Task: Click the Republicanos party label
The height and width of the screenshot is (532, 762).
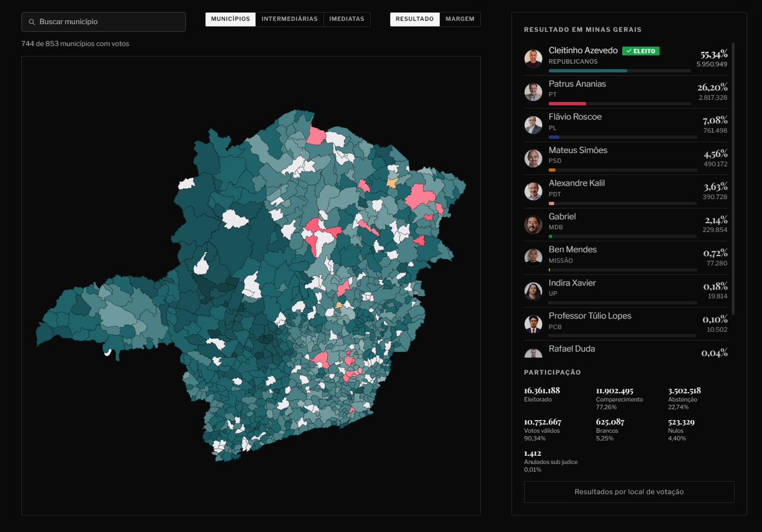Action: pos(573,62)
